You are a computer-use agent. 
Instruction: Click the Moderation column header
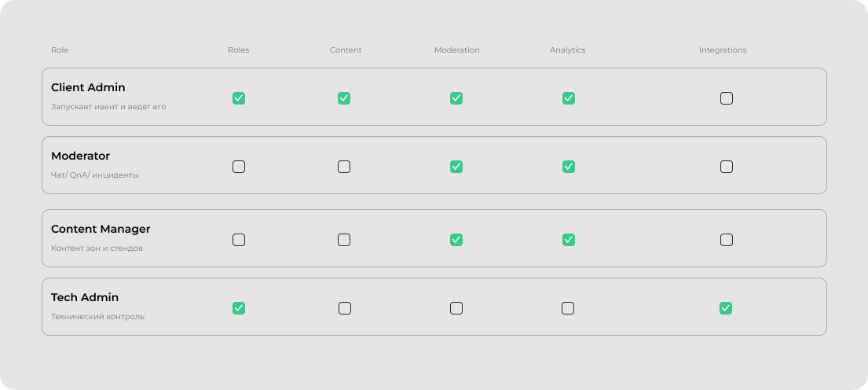[456, 50]
